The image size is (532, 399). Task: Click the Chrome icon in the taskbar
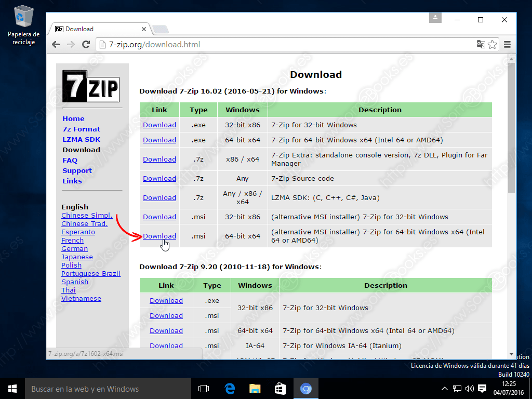pos(305,388)
